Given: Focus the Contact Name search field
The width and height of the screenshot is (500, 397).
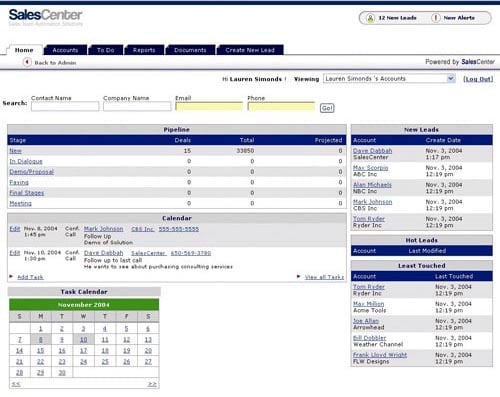Looking at the screenshot, I should [65, 106].
